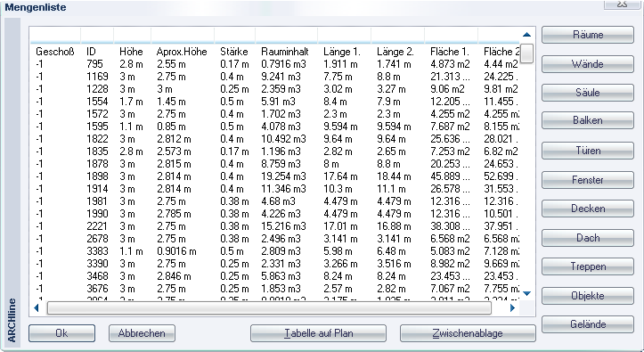The image size is (644, 352).
Task: Select row with ID 1169
Action: tap(274, 77)
